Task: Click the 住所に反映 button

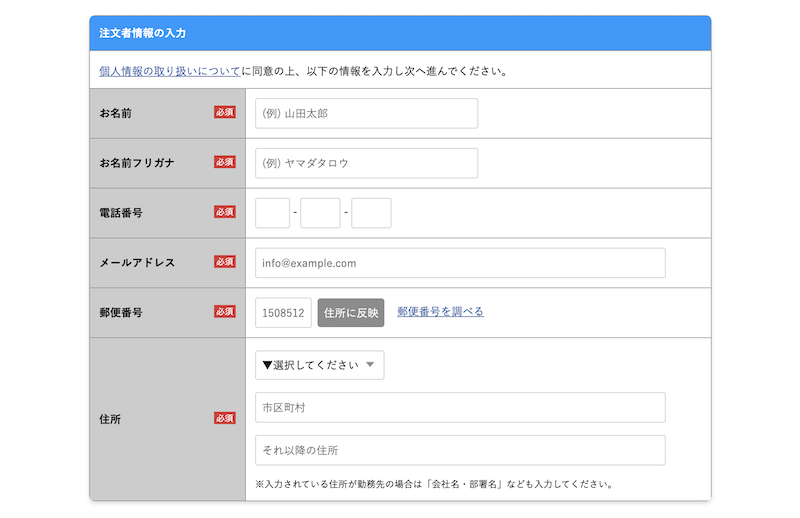Action: click(x=351, y=313)
